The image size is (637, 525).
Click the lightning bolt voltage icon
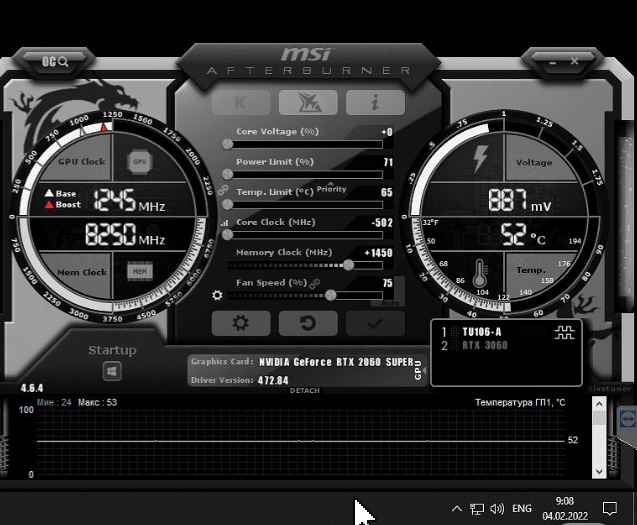480,160
